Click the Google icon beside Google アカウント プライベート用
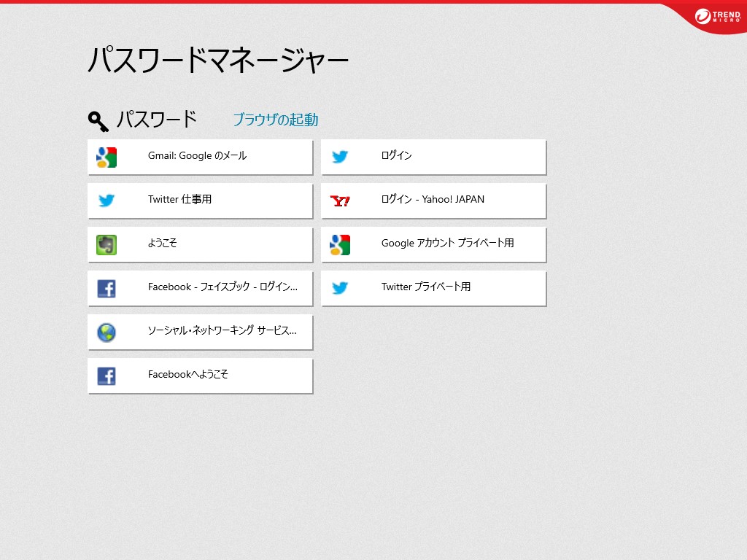The image size is (747, 560). 340,245
